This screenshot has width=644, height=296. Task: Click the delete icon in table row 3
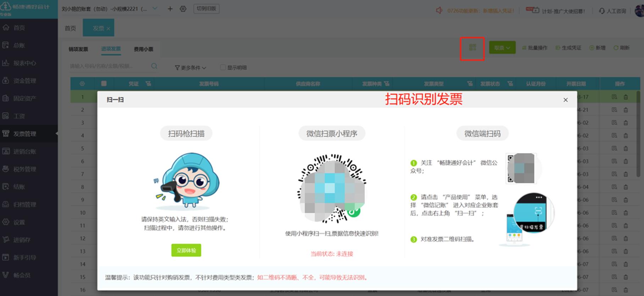coord(626,123)
